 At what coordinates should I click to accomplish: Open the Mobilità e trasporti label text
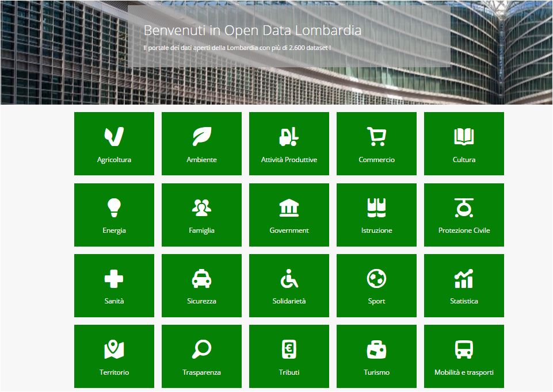pyautogui.click(x=464, y=372)
